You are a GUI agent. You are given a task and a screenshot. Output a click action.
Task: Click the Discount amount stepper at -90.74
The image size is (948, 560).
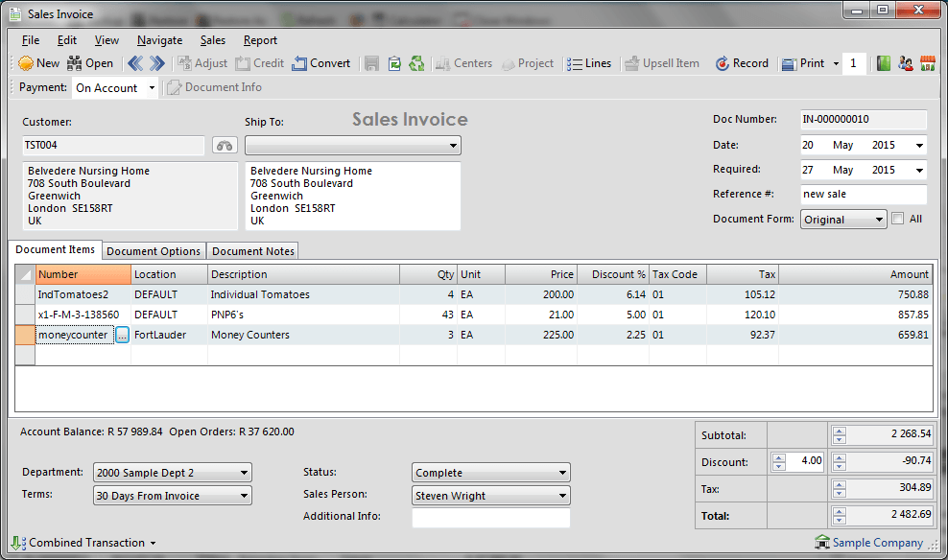coord(840,462)
